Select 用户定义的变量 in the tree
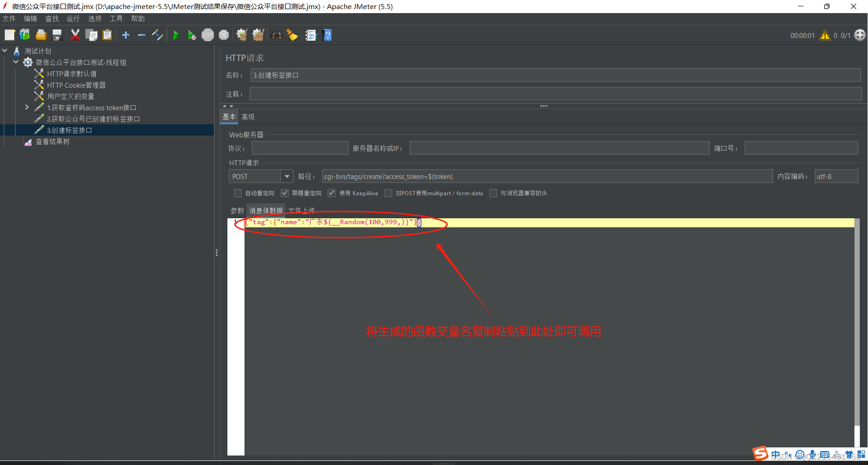868x465 pixels. 71,96
